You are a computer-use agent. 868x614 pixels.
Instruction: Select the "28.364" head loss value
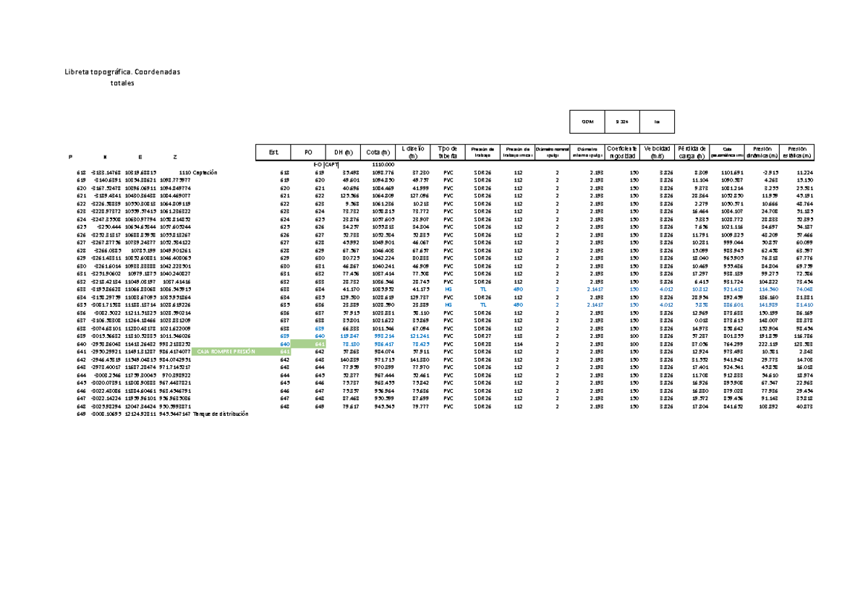click(x=698, y=195)
